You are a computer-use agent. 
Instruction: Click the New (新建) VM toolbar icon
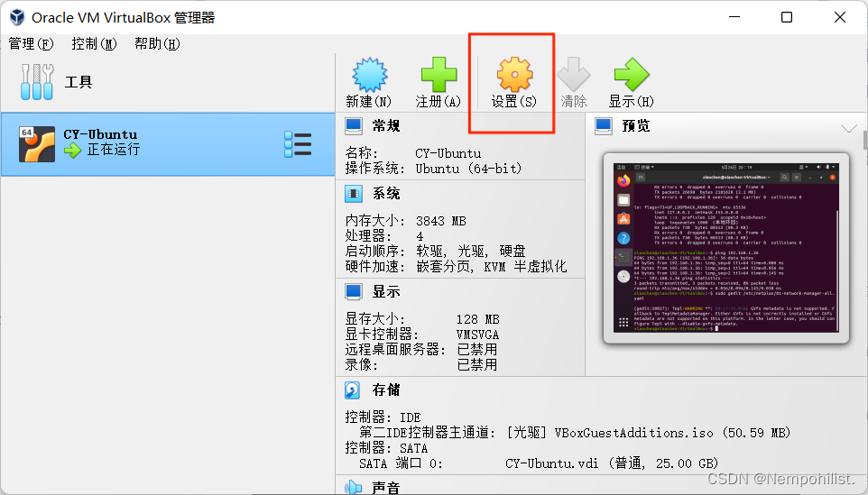369,75
